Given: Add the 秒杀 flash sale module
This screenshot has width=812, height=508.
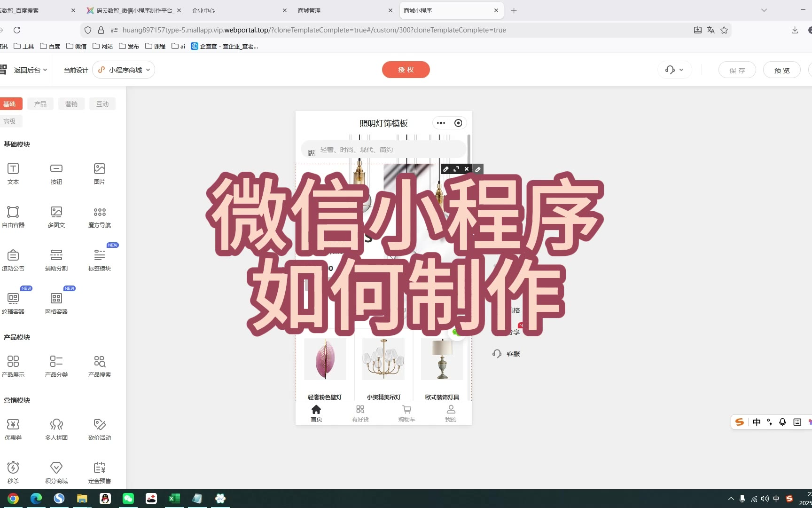Looking at the screenshot, I should point(13,472).
